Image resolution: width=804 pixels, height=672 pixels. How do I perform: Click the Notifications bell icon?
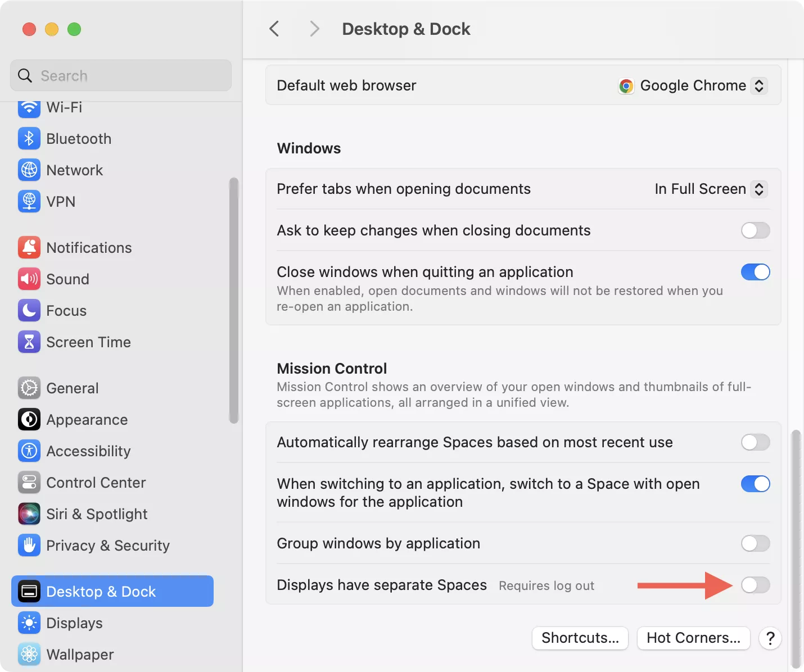coord(29,247)
